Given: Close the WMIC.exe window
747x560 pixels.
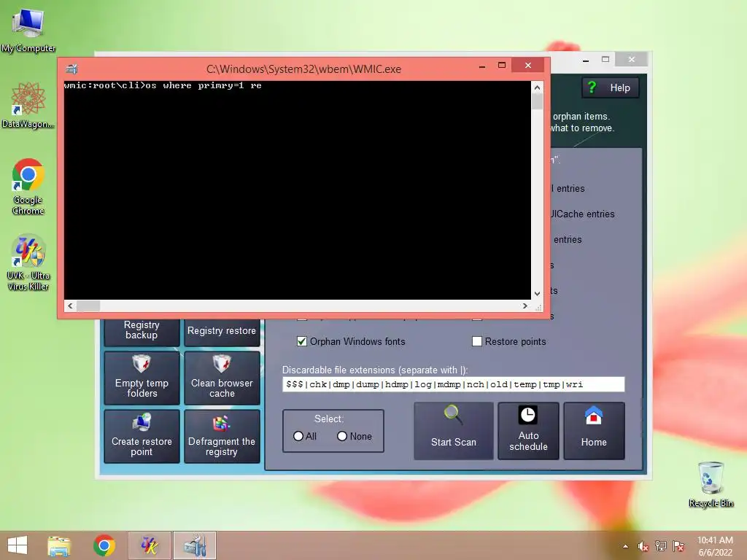Looking at the screenshot, I should pyautogui.click(x=528, y=65).
